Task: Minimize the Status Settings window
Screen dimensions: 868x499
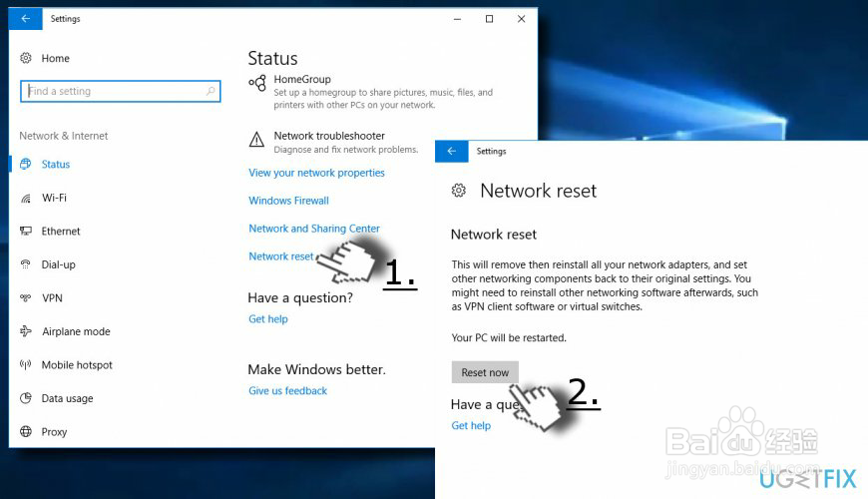Action: point(457,19)
